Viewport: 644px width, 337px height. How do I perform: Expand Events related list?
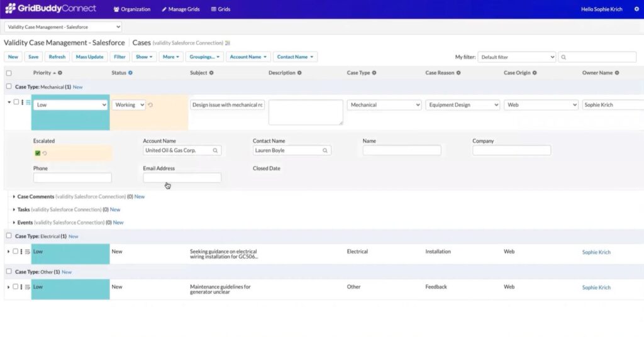click(14, 223)
